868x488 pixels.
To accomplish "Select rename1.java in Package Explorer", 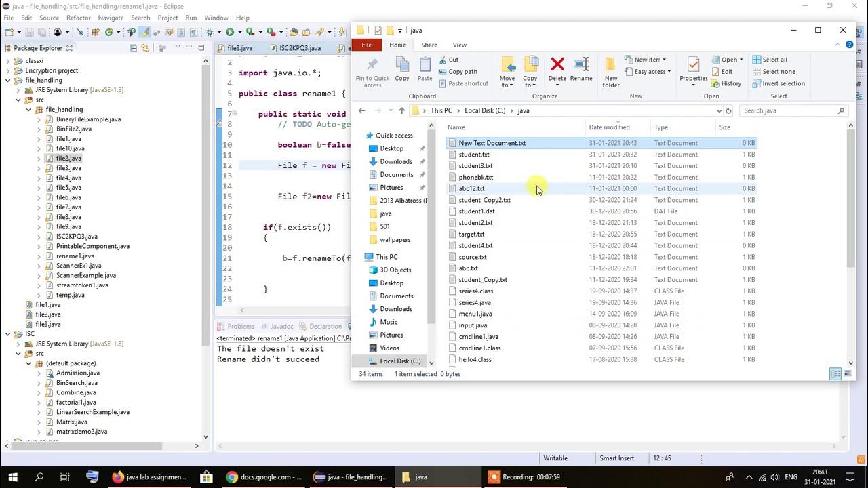I will [x=75, y=256].
